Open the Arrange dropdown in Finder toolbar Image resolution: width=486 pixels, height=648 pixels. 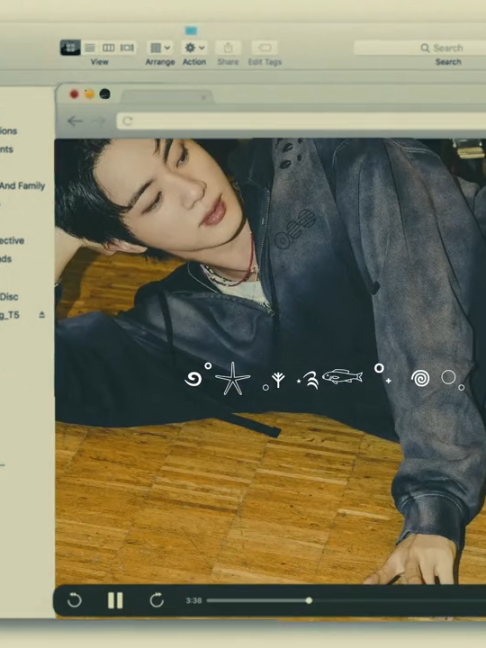160,48
